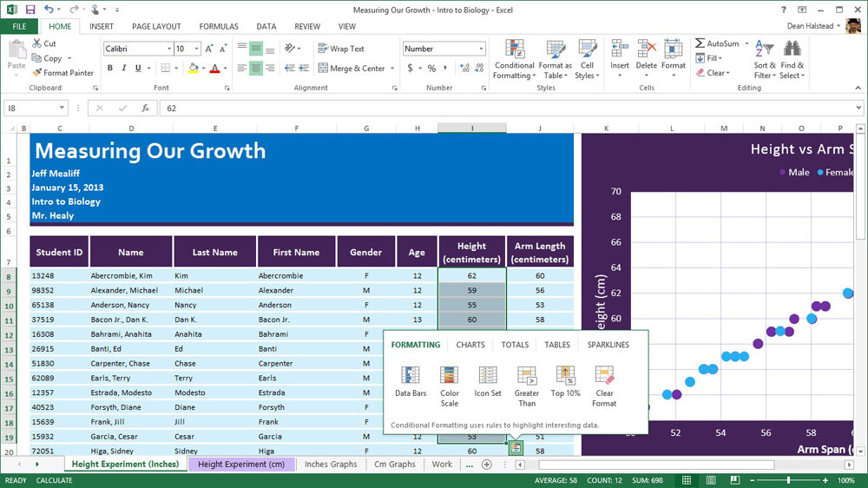This screenshot has height=488, width=868.
Task: Select the Format Painter brush
Action: pyautogui.click(x=37, y=73)
